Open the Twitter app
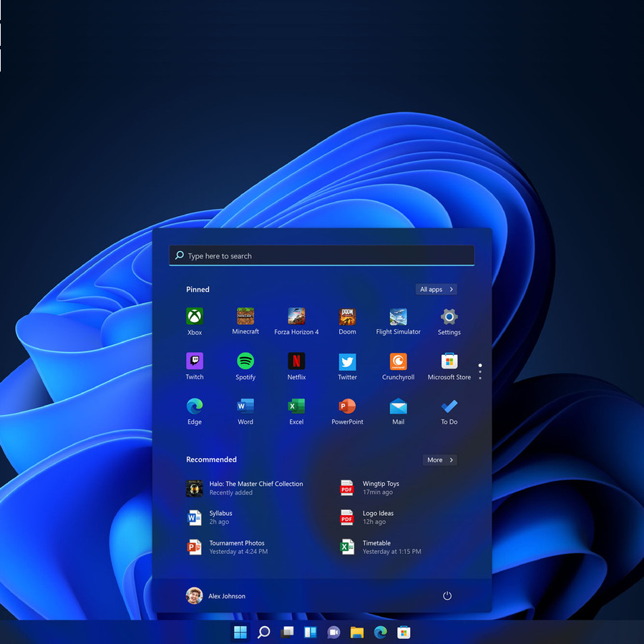Screen dimensions: 644x644 coord(347,366)
